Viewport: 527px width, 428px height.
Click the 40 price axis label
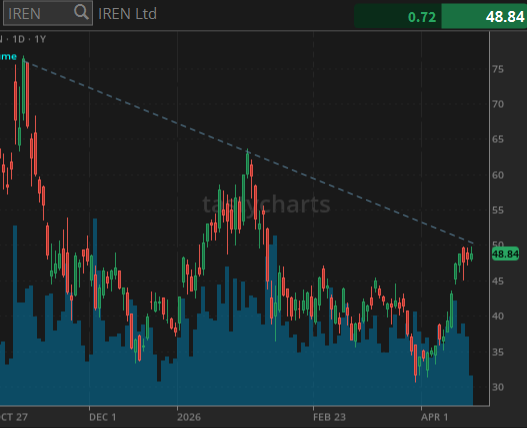[498, 316]
